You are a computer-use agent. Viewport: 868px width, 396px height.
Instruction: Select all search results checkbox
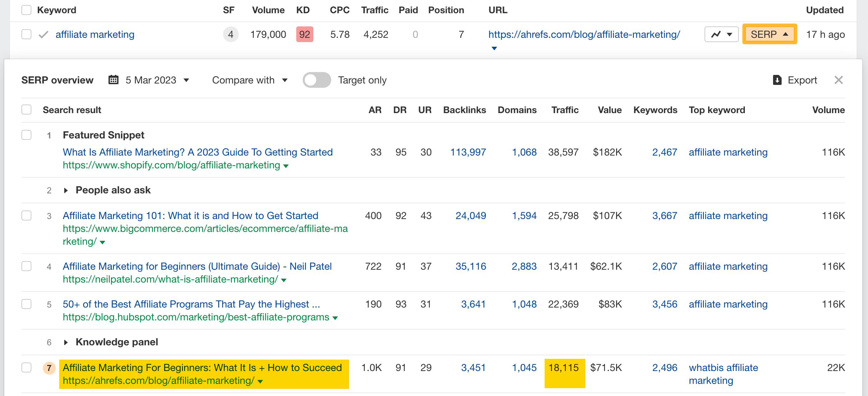26,110
